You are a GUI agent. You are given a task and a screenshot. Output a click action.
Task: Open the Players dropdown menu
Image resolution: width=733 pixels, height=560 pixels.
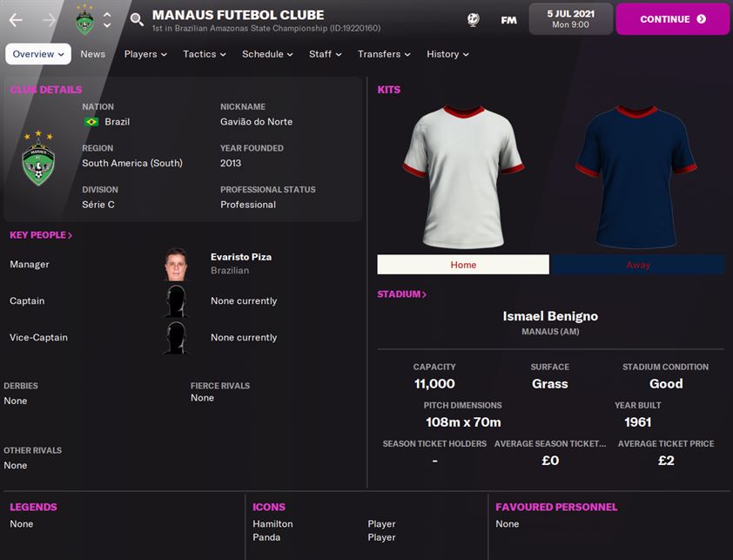tap(145, 54)
